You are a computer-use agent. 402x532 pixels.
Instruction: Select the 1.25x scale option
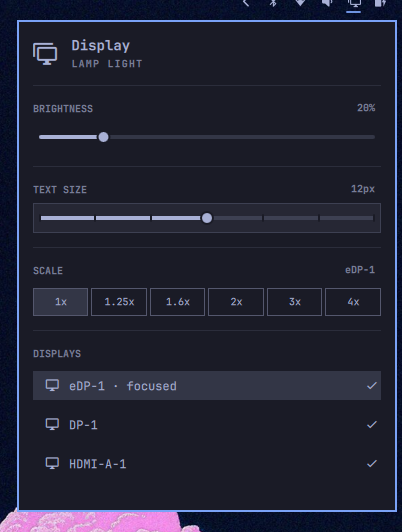119,302
